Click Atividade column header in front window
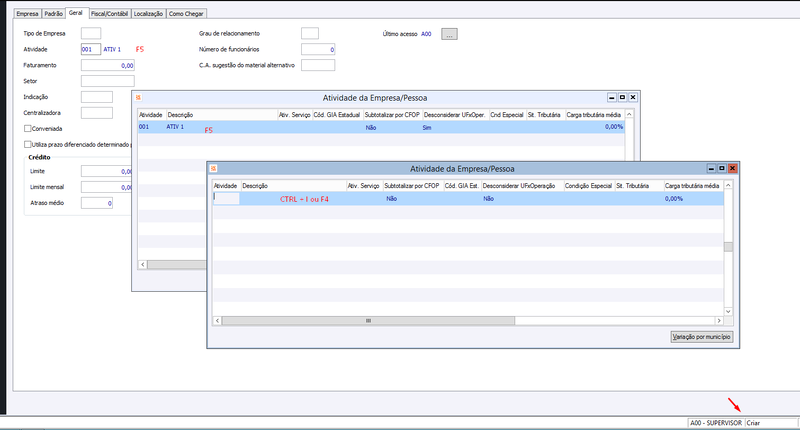This screenshot has height=430, width=800. coord(226,186)
